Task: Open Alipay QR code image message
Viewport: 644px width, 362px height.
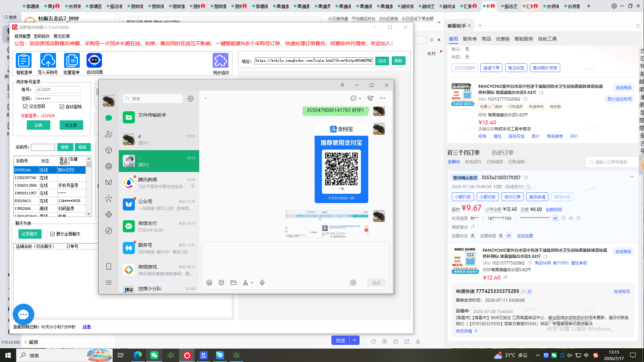Action: (x=341, y=163)
